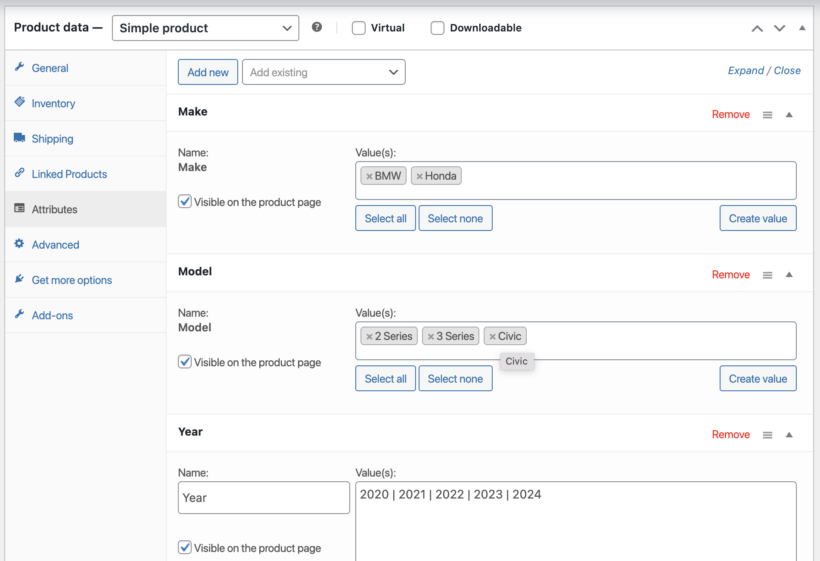Open the Simple product type dropdown
Viewport: 820px width, 561px height.
[206, 28]
